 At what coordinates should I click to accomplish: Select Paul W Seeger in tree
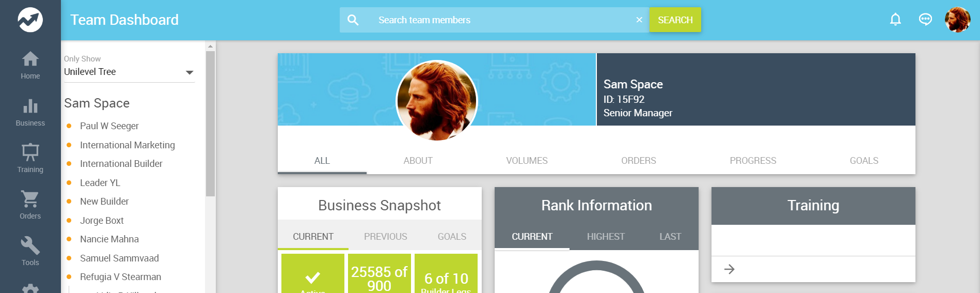tap(109, 126)
